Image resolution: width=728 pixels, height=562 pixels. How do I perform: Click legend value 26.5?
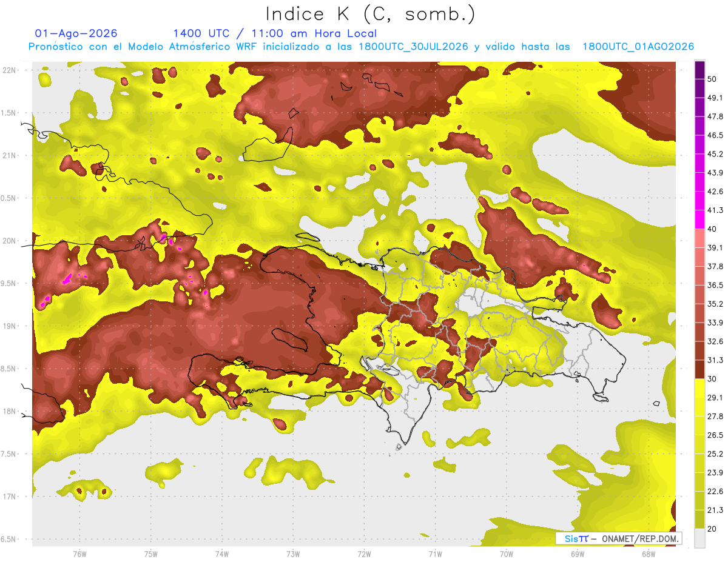pos(715,435)
